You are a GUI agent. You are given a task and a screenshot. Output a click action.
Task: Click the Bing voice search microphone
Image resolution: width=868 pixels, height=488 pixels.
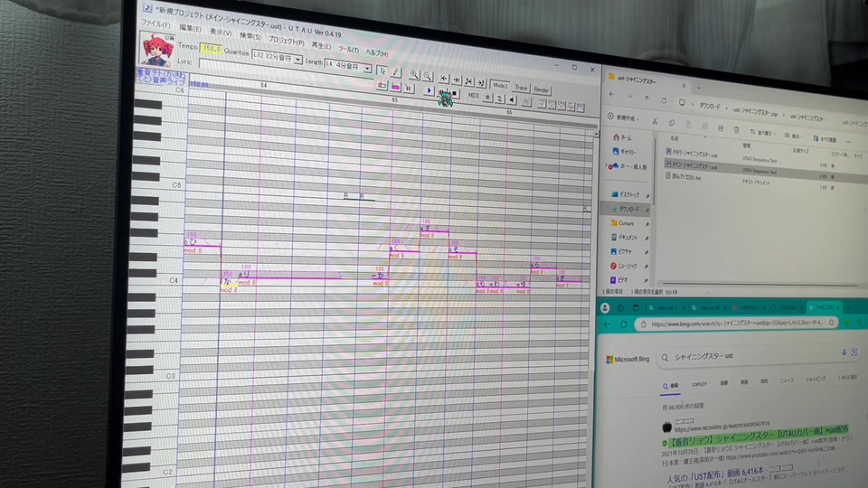[844, 352]
